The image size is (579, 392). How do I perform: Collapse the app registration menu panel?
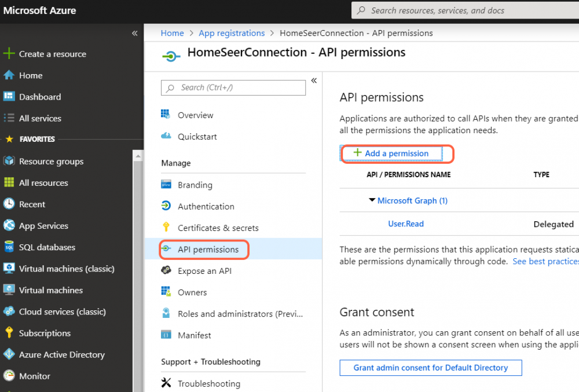click(314, 80)
